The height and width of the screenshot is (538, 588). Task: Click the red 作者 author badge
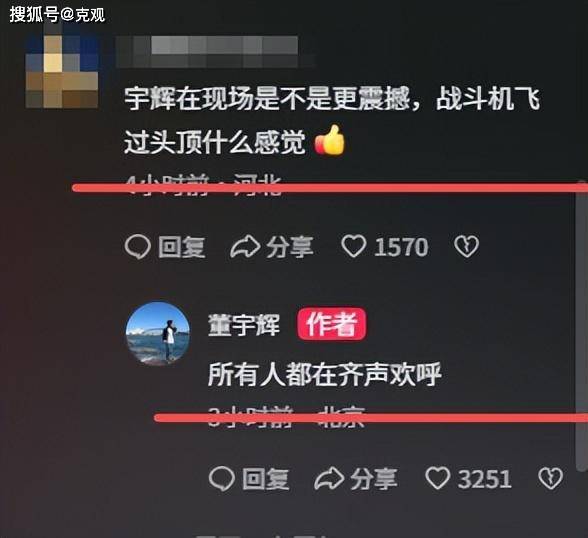pyautogui.click(x=332, y=324)
